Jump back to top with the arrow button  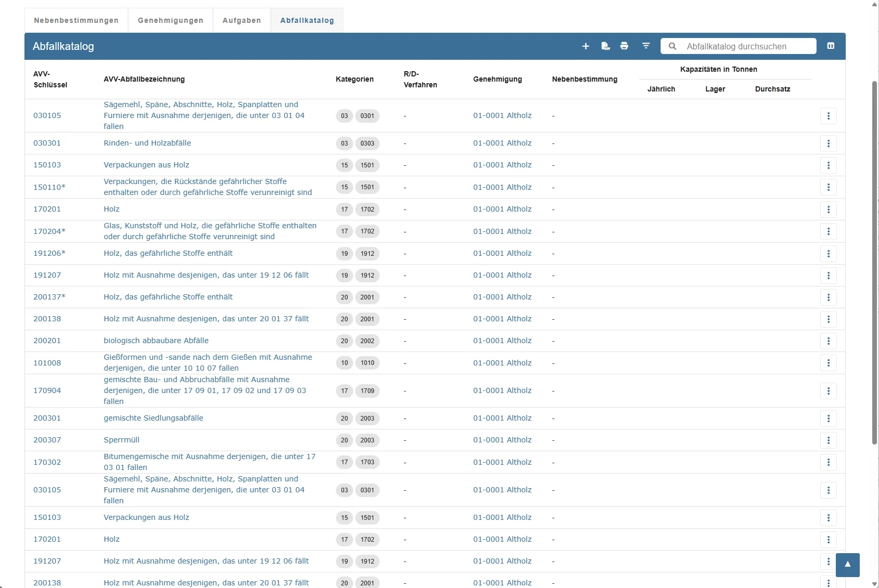[848, 565]
